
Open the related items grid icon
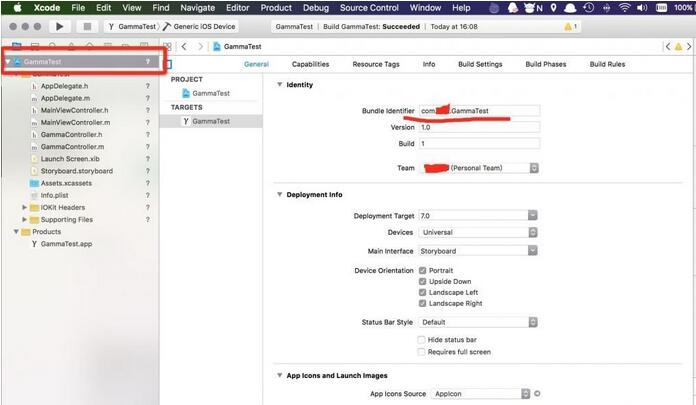[x=167, y=46]
